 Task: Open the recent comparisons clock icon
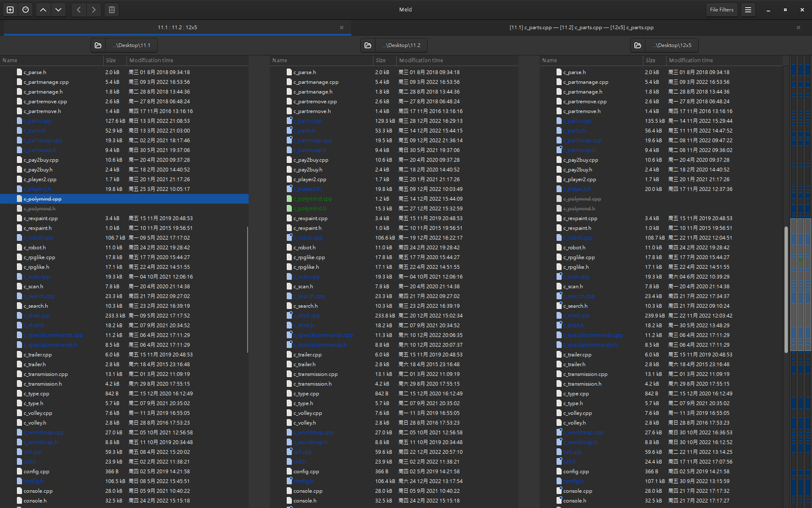(26, 10)
